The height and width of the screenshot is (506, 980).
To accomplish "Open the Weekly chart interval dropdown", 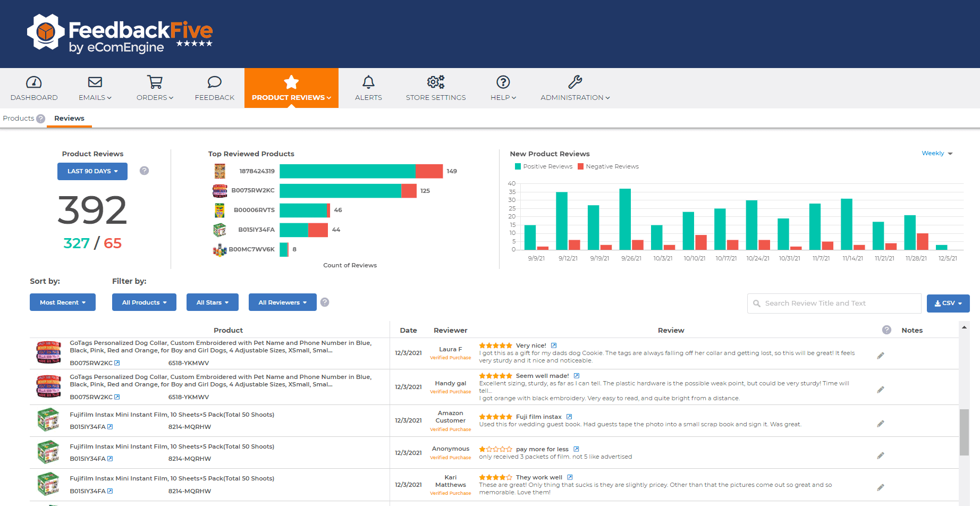I will pos(937,153).
